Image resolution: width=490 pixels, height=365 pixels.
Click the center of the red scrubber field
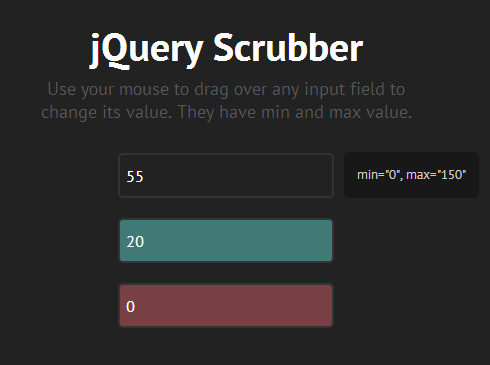point(226,305)
